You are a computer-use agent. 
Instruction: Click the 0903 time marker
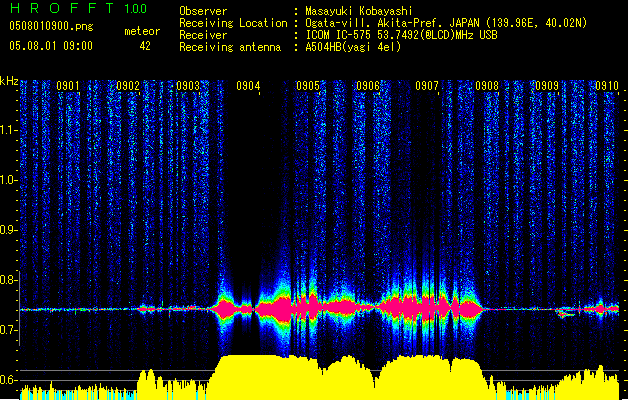click(x=188, y=86)
